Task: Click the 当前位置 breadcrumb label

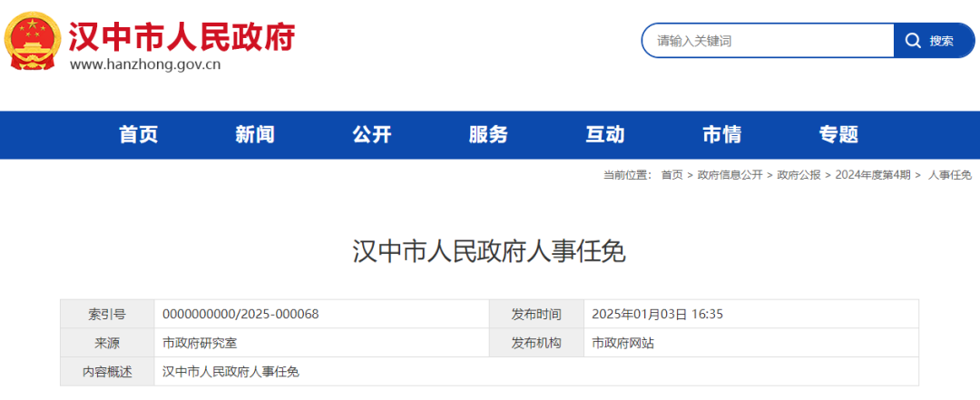Action: click(628, 175)
